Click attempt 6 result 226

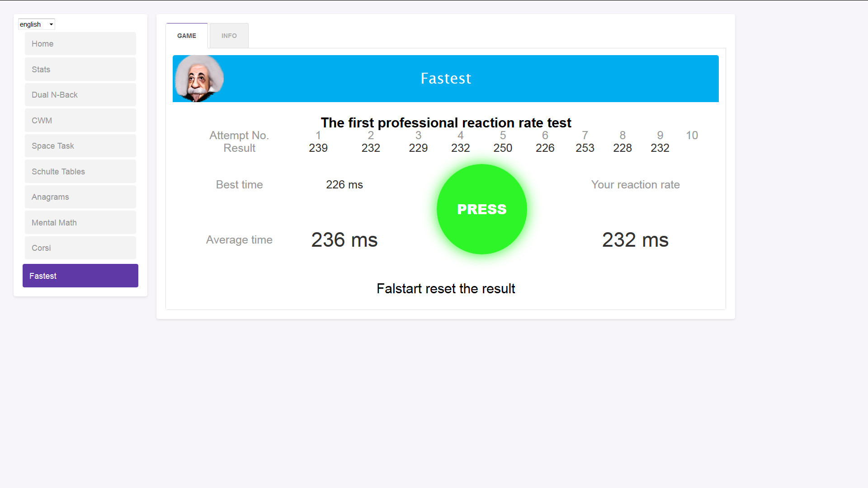545,148
